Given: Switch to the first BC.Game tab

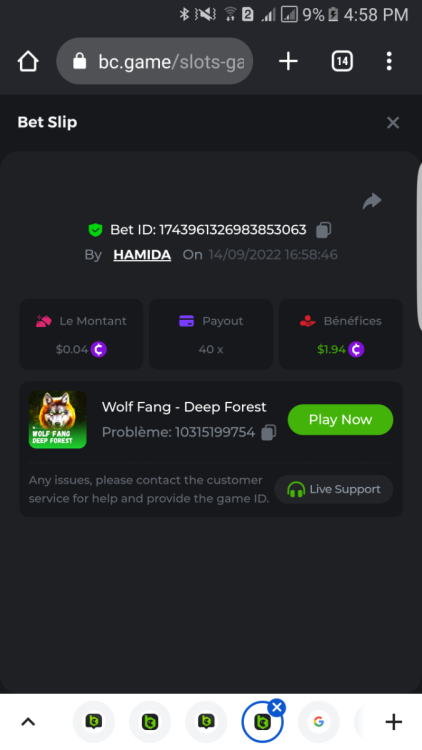Looking at the screenshot, I should click(94, 722).
